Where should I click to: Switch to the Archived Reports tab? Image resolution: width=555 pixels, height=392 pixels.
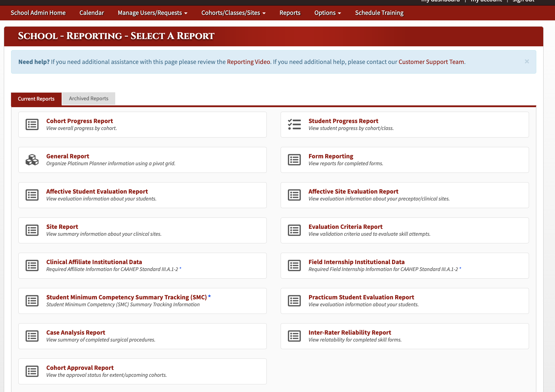click(89, 99)
